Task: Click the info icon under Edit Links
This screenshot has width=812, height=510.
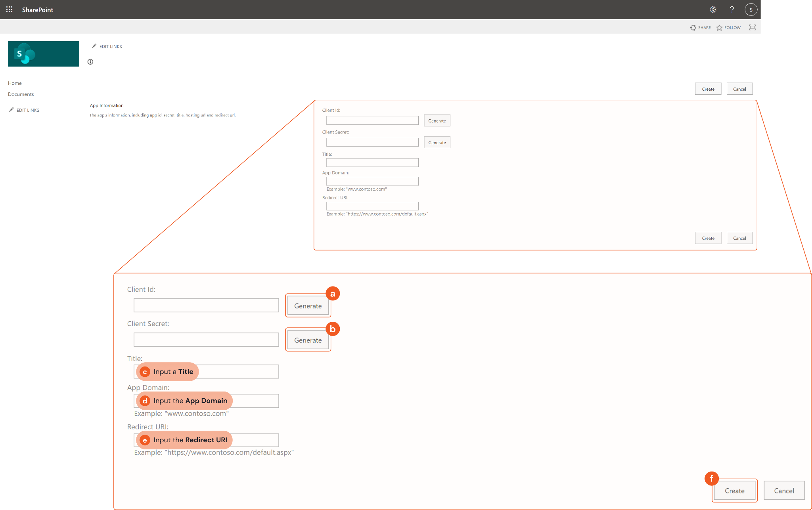Action: tap(90, 62)
